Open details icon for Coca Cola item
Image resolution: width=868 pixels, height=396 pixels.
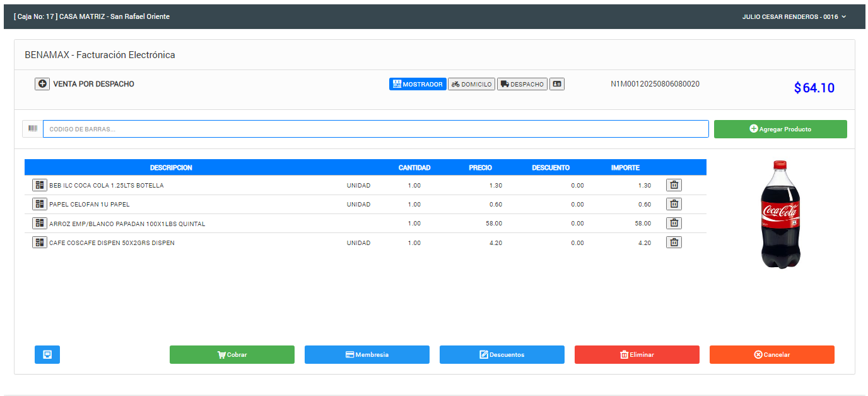[x=40, y=185]
